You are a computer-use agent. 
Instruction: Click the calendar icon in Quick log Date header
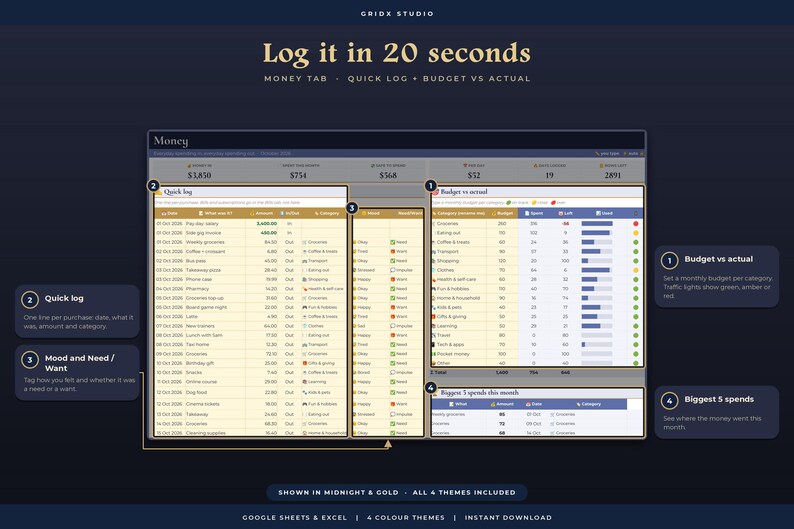click(x=164, y=213)
